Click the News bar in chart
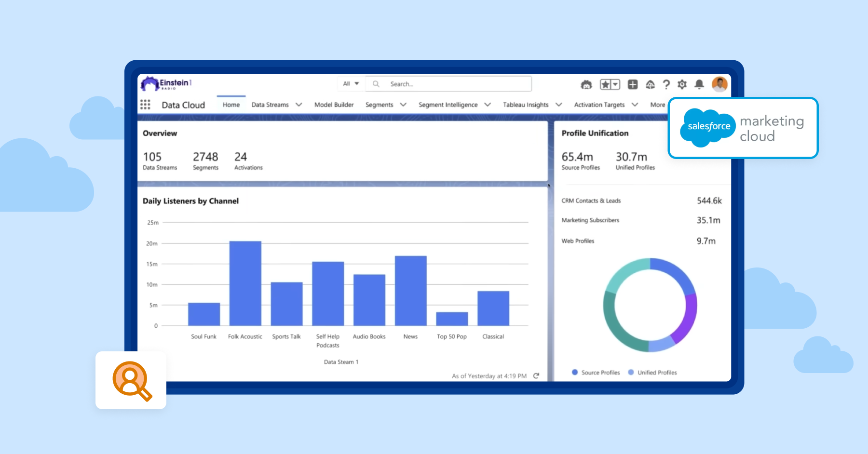The width and height of the screenshot is (868, 454). pyautogui.click(x=410, y=291)
